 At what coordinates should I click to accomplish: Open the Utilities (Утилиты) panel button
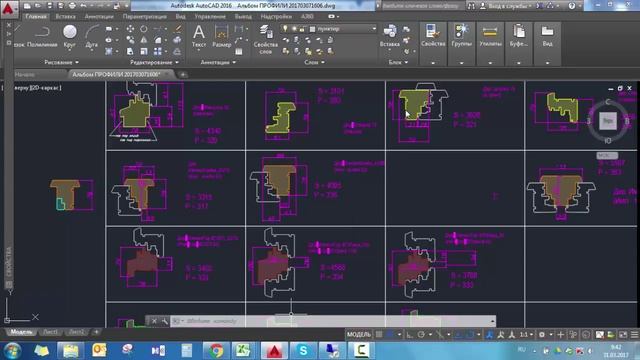[x=490, y=43]
